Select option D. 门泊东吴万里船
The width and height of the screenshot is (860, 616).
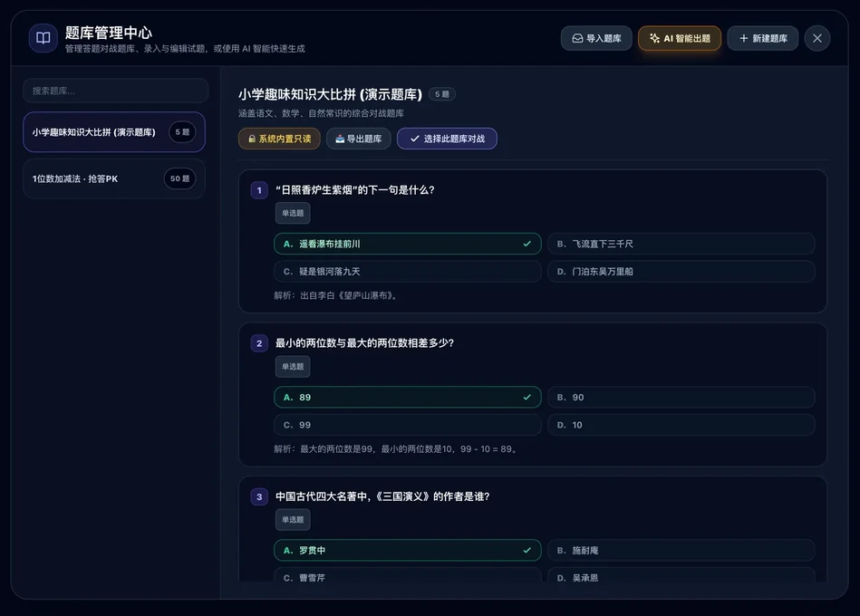(681, 271)
